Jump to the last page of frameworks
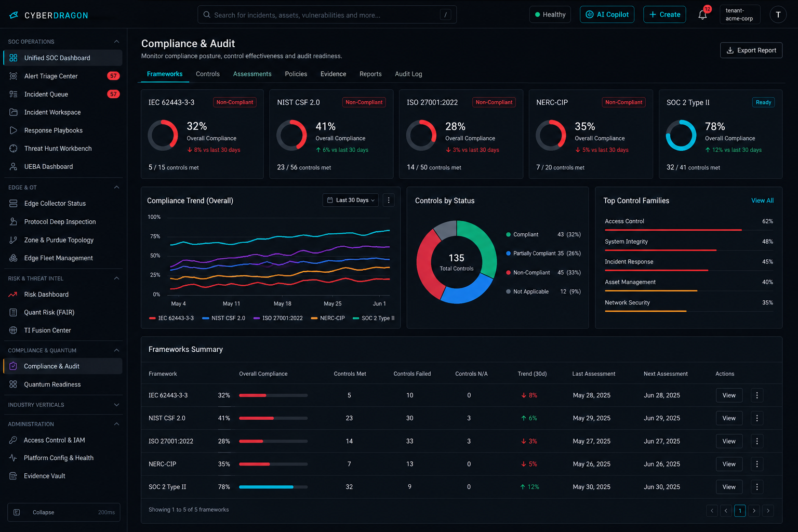The image size is (798, 532). (768, 511)
